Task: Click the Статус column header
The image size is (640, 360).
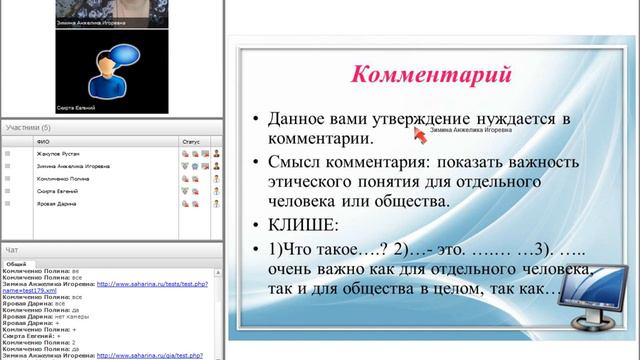Action: click(x=194, y=142)
